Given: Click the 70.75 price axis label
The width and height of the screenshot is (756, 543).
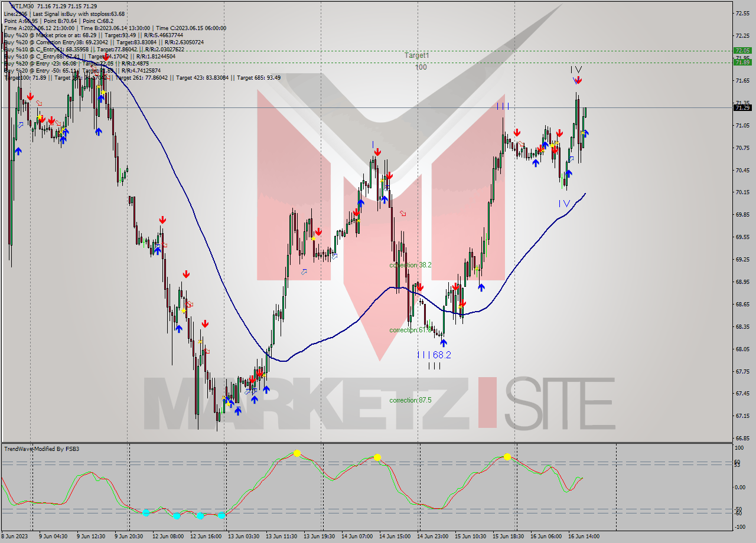Looking at the screenshot, I should [742, 148].
